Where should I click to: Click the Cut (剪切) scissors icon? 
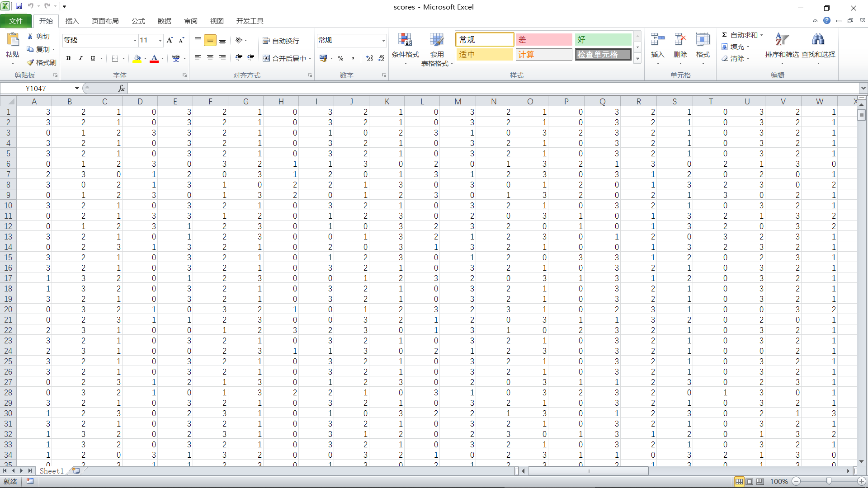(30, 36)
